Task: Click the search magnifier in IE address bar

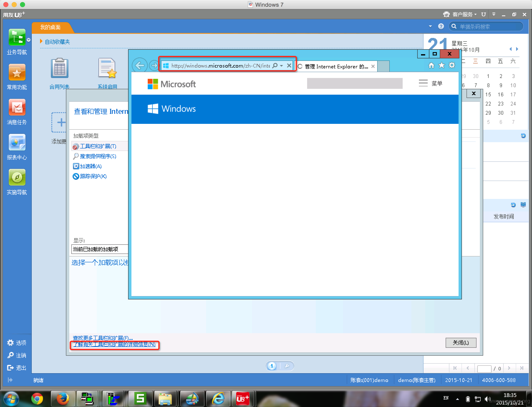Action: point(275,66)
